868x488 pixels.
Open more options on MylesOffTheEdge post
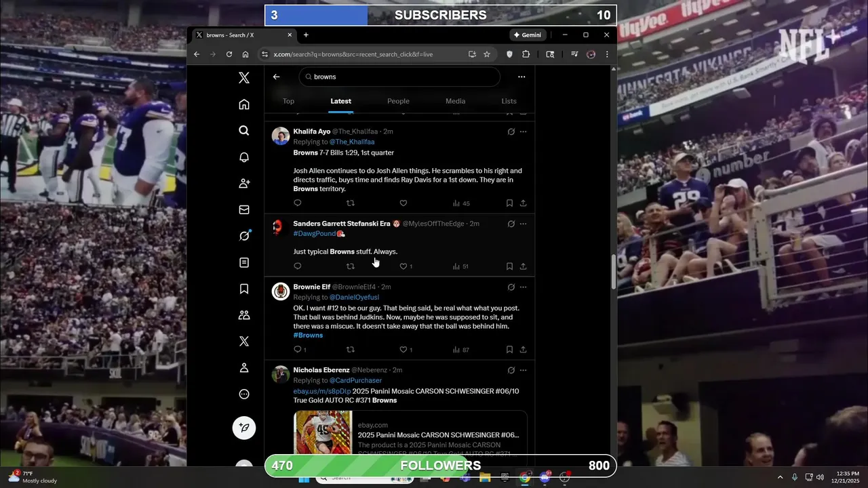tap(523, 224)
